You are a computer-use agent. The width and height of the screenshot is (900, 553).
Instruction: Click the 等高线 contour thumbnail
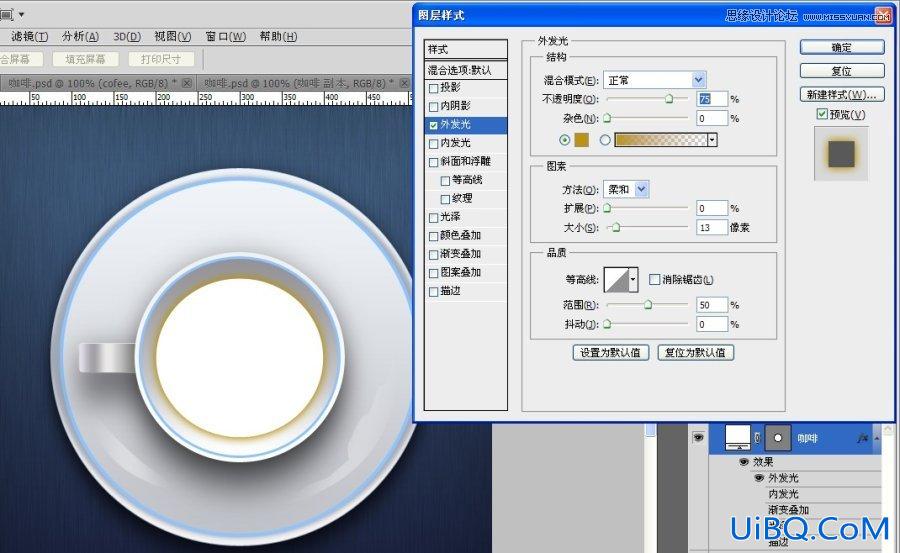coord(617,280)
